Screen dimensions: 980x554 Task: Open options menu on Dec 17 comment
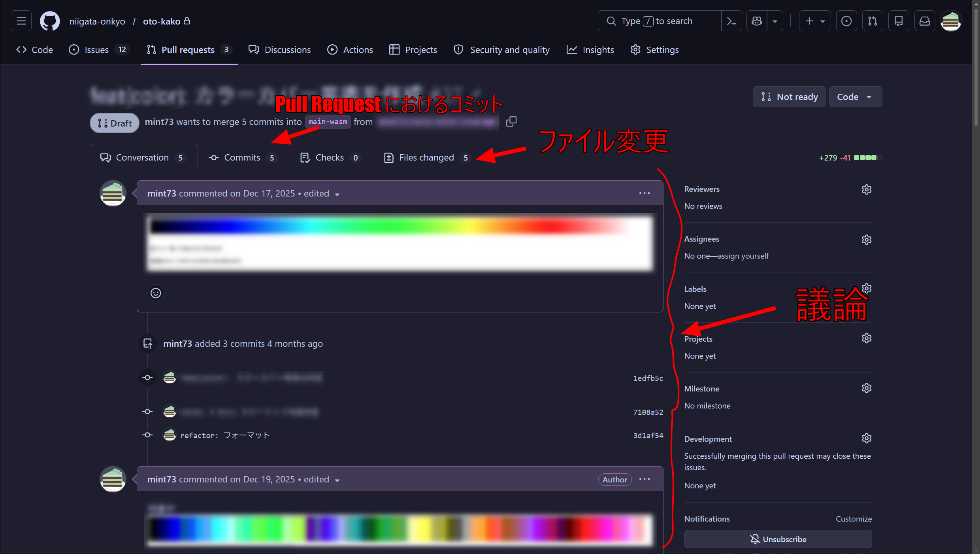click(x=645, y=193)
